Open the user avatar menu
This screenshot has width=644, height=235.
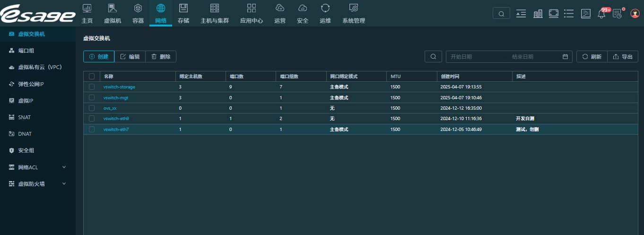click(635, 13)
